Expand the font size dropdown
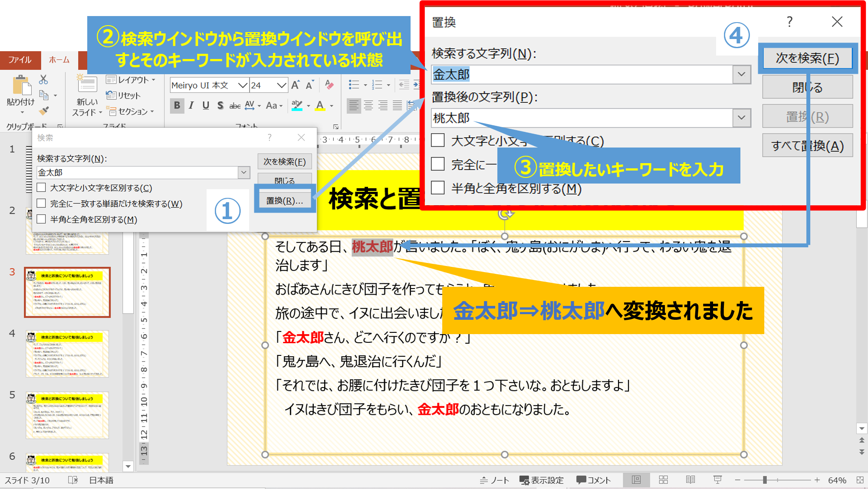 [281, 85]
